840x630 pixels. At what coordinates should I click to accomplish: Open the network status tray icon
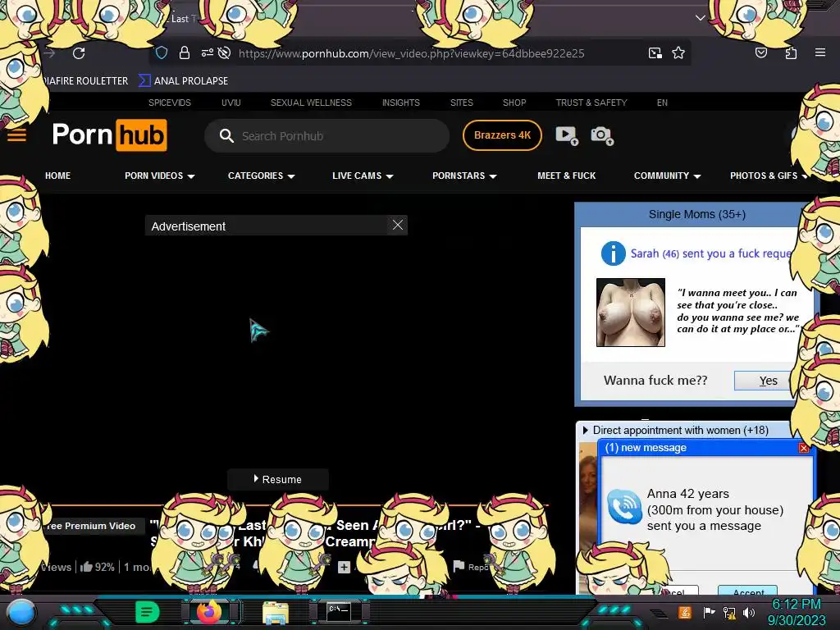pyautogui.click(x=729, y=613)
